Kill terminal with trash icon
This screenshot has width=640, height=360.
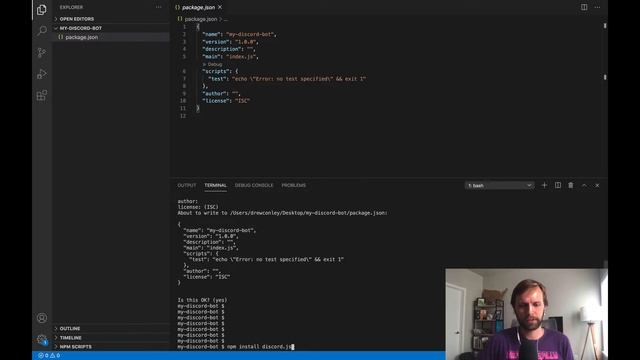coord(571,185)
